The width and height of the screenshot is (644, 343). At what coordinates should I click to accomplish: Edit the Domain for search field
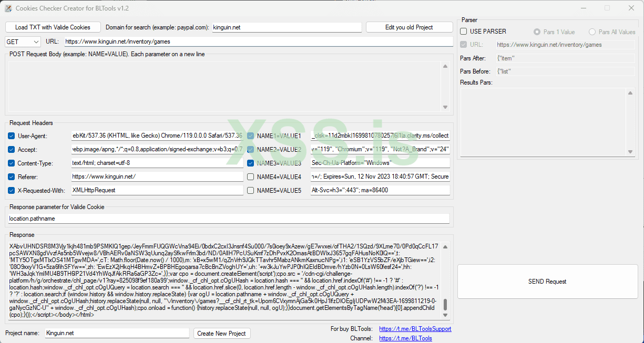(287, 28)
